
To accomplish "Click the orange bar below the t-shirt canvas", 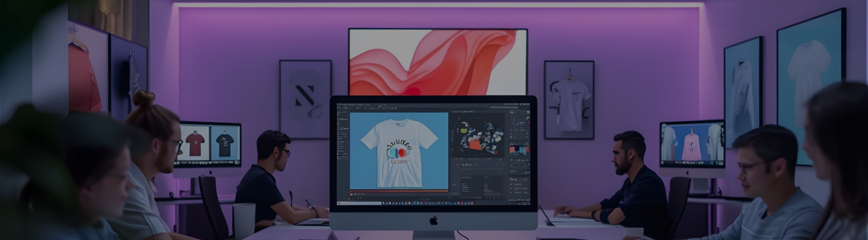I will (399, 191).
